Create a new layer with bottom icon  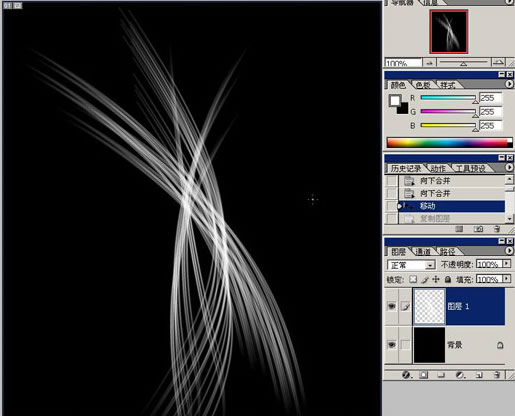[479, 375]
